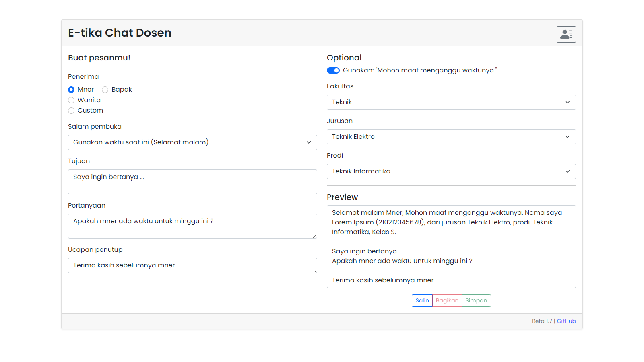The height and width of the screenshot is (362, 644).
Task: Click the Simpan save button
Action: point(476,300)
